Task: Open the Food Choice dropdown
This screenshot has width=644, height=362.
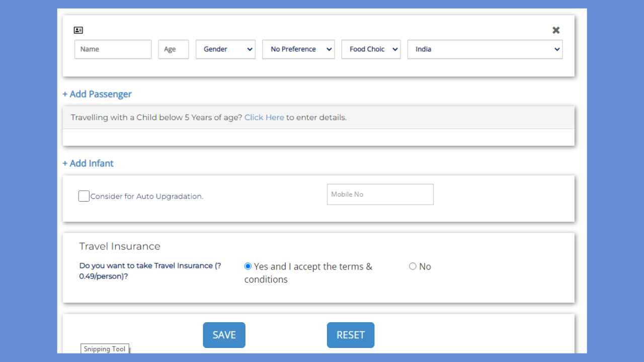Action: [x=371, y=49]
